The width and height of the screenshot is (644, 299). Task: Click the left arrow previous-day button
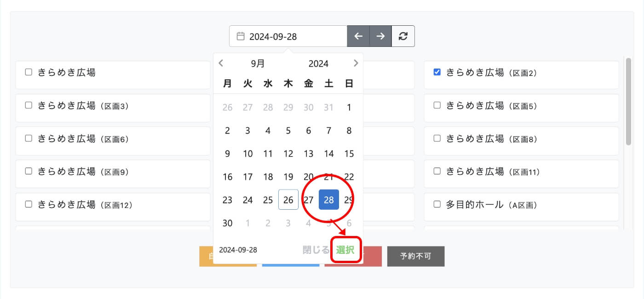click(x=358, y=36)
